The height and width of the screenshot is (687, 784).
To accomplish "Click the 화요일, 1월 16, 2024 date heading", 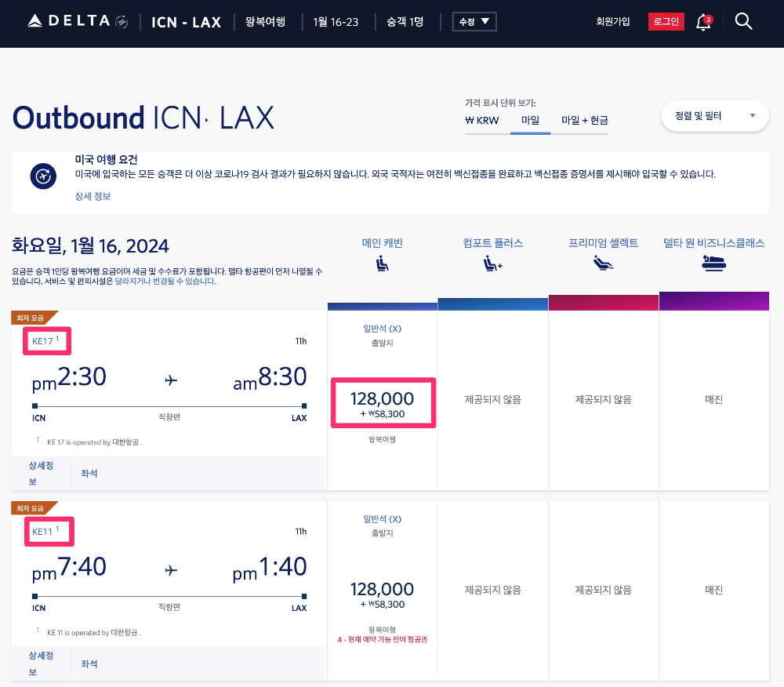I will 90,246.
